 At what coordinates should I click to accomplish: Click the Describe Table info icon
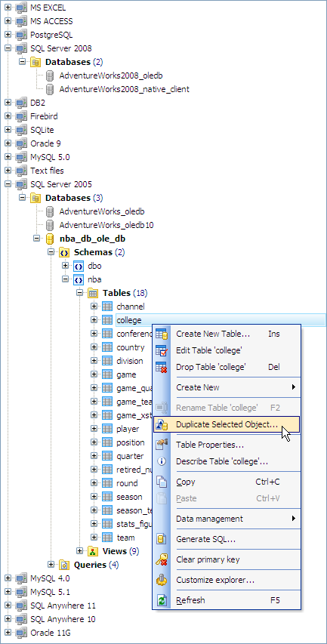pos(162,461)
